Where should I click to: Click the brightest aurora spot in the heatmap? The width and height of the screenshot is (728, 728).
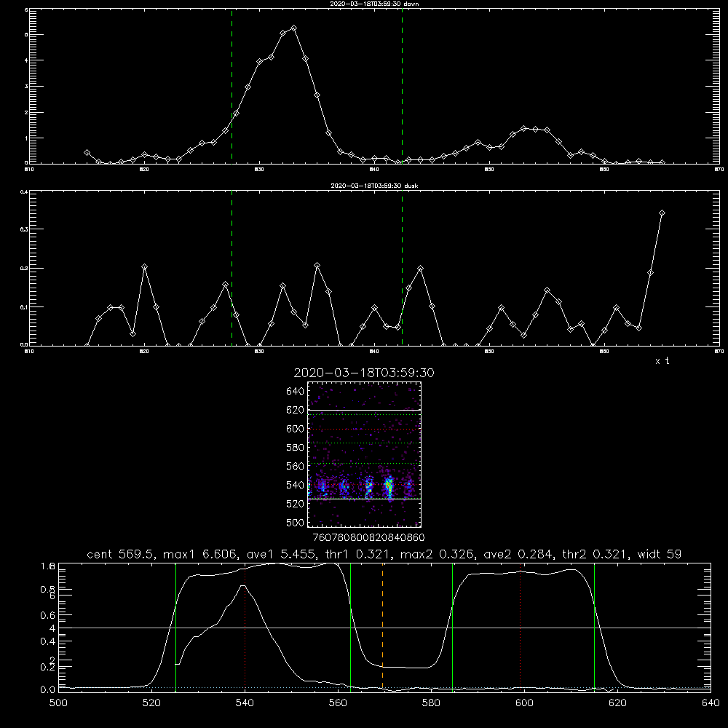pos(389,486)
